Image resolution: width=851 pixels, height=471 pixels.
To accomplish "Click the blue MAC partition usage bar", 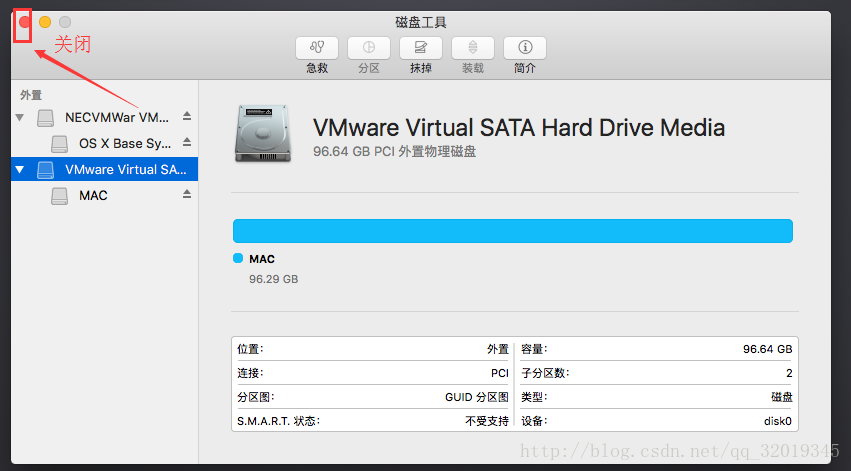I will coord(513,231).
